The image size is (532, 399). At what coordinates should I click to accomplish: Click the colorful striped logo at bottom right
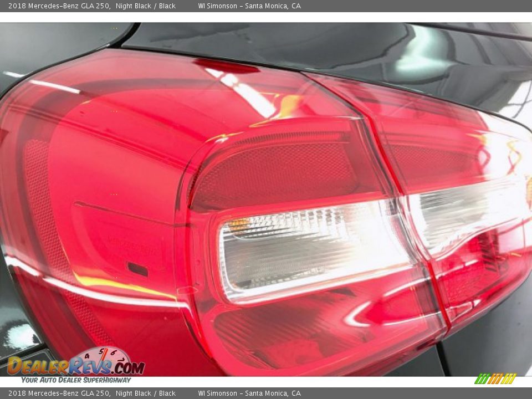point(495,379)
